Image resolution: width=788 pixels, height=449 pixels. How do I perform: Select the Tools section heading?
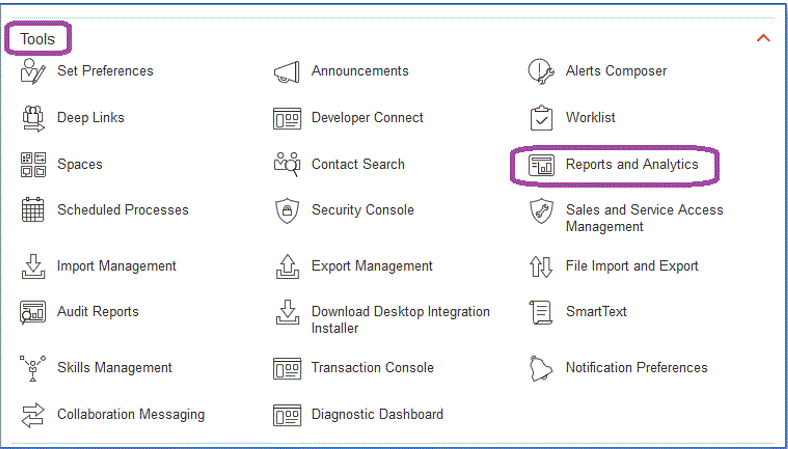point(37,39)
